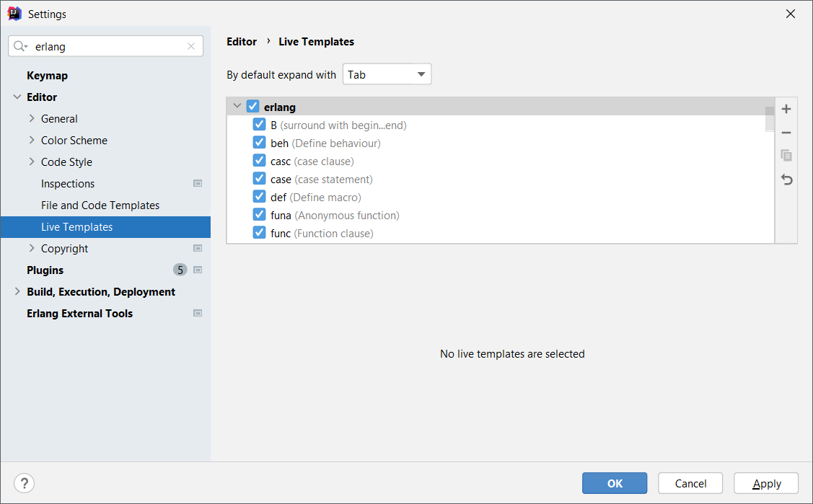
Task: Click badge icon next to Erlang External Tools
Action: (198, 313)
